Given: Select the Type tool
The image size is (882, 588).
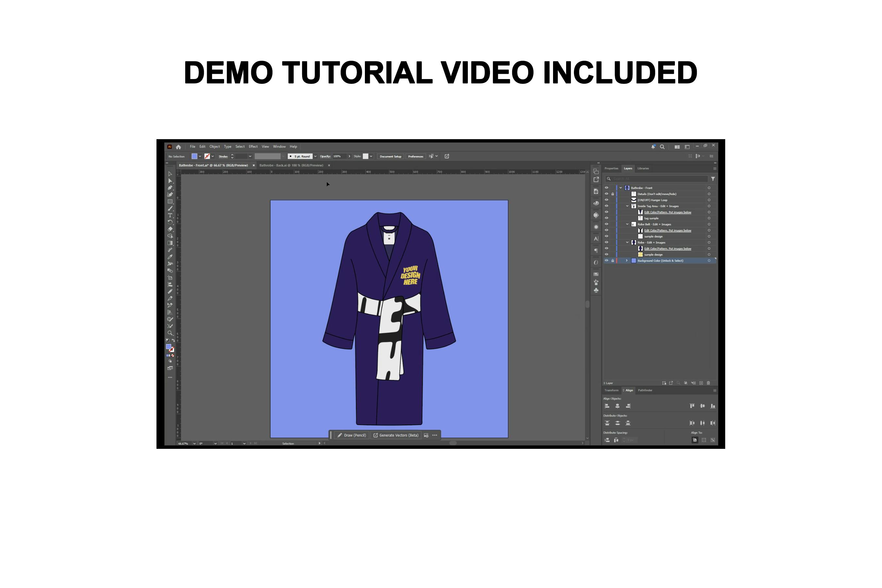Looking at the screenshot, I should tap(170, 215).
